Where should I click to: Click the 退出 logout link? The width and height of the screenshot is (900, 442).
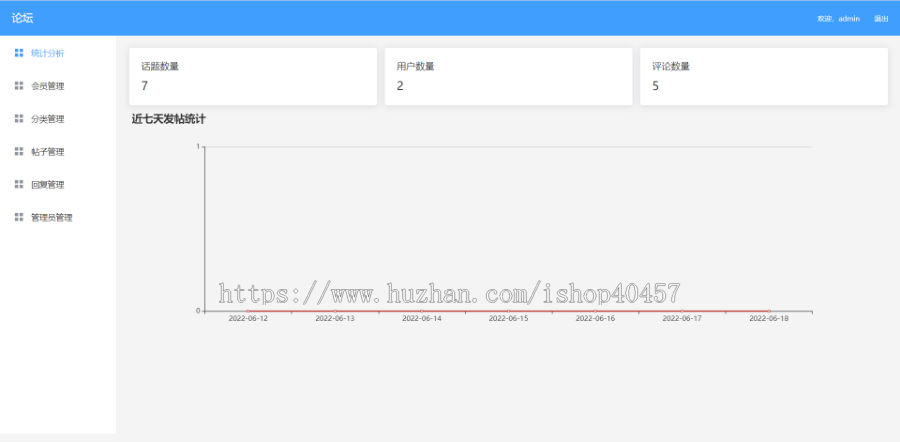coord(881,18)
